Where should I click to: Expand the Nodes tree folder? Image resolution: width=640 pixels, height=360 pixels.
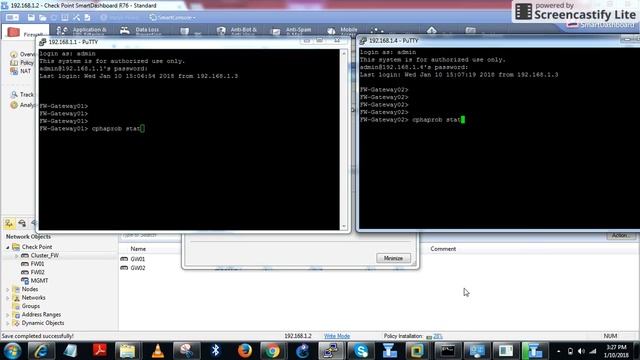[x=7, y=289]
